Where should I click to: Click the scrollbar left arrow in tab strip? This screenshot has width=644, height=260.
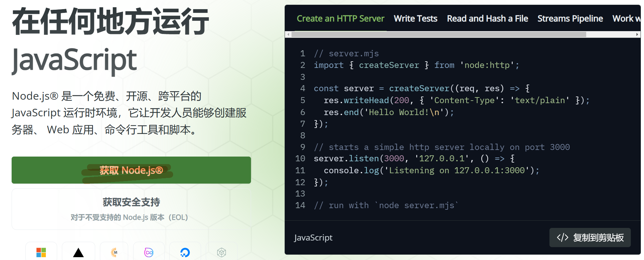pyautogui.click(x=288, y=35)
